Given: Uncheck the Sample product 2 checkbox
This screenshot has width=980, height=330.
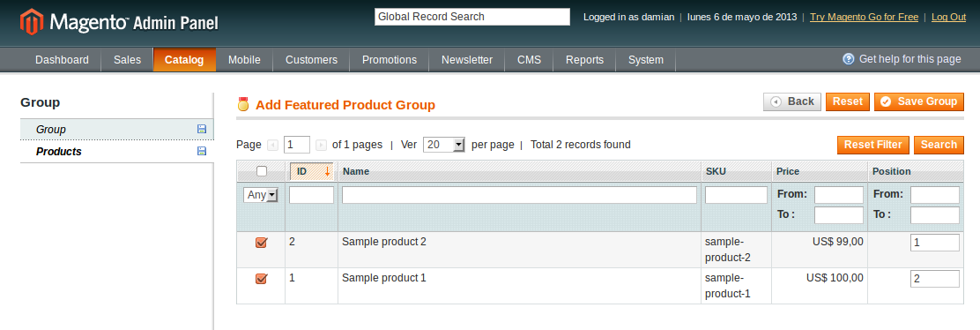Looking at the screenshot, I should coord(261,243).
